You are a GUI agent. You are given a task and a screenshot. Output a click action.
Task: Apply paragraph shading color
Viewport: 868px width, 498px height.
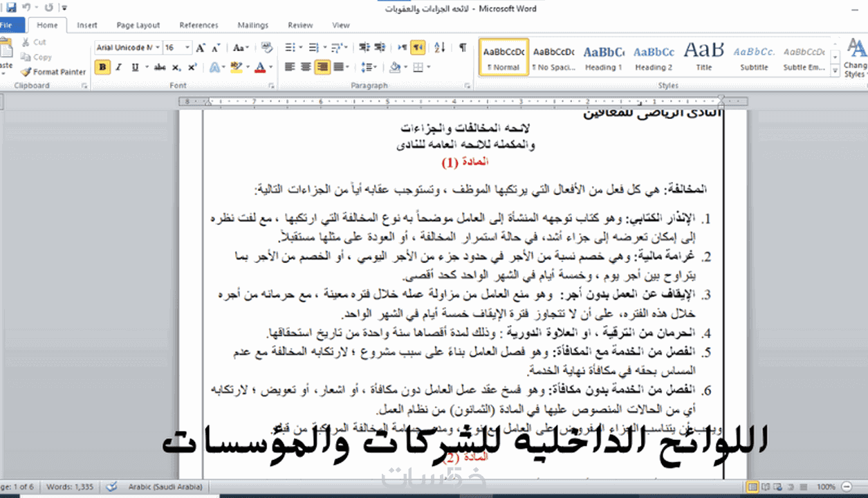394,67
